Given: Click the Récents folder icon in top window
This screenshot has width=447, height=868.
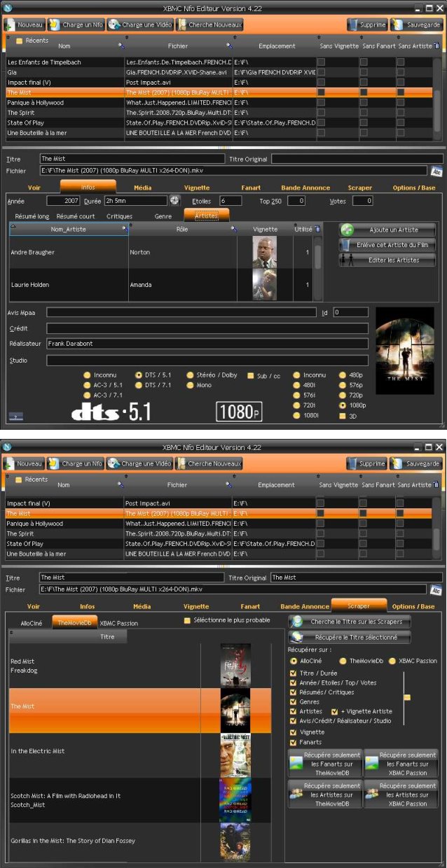Looking at the screenshot, I should tap(19, 41).
